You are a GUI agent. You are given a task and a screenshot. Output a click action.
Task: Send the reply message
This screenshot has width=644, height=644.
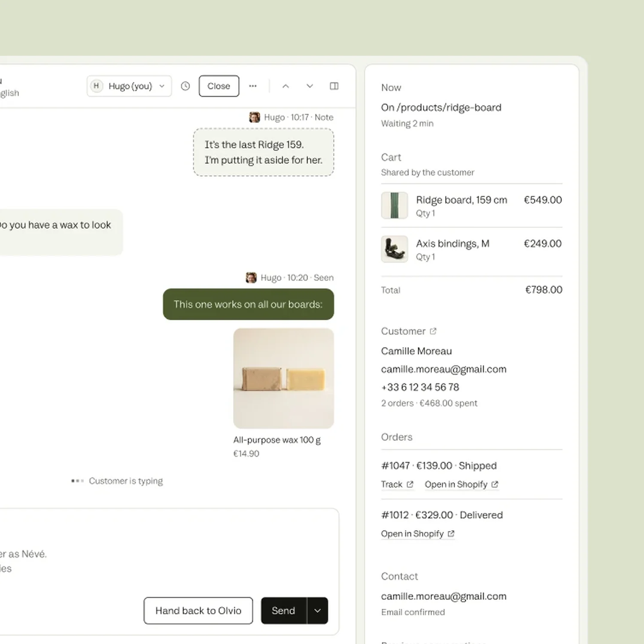(x=284, y=611)
